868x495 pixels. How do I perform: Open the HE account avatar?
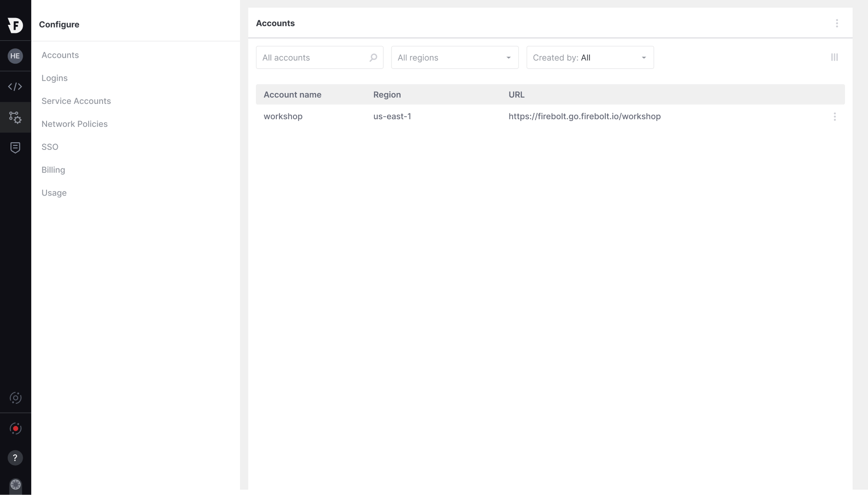pos(15,56)
